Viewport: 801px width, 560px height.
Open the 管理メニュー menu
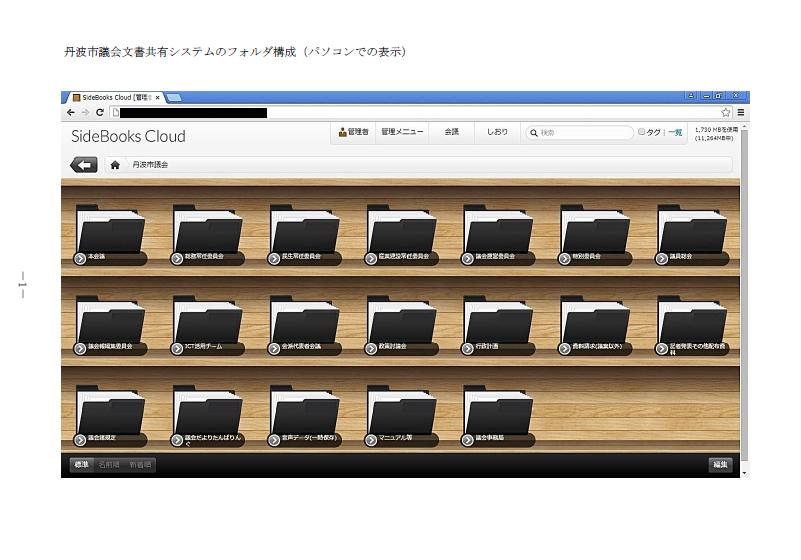click(x=402, y=132)
